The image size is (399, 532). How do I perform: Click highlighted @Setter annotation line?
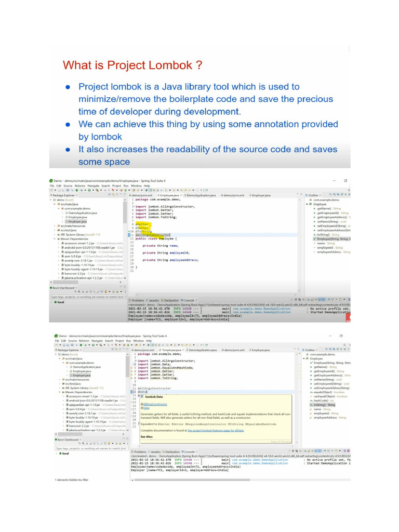coord(142,228)
